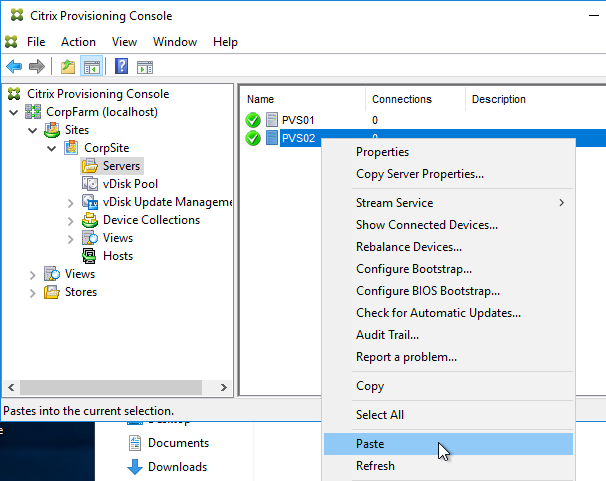Click the CorpFarm farm icon in tree
Image resolution: width=606 pixels, height=481 pixels.
(x=33, y=112)
